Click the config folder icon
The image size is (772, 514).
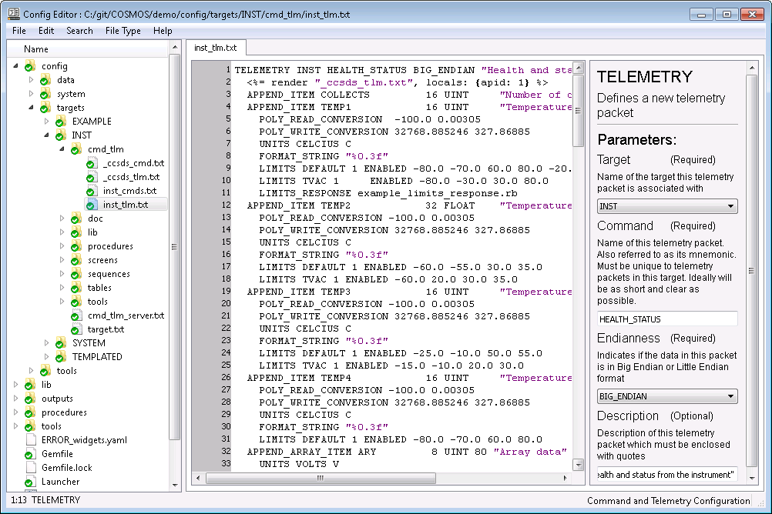coord(30,66)
